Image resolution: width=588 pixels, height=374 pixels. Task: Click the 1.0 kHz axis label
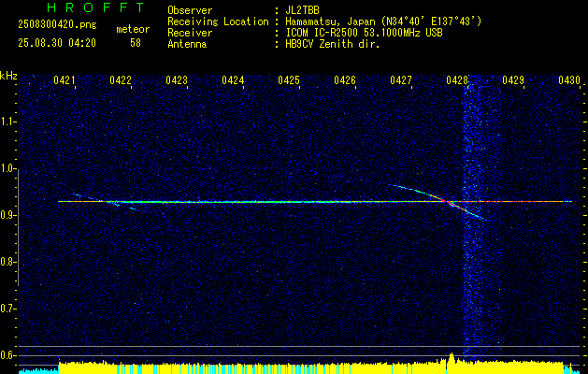[7, 168]
